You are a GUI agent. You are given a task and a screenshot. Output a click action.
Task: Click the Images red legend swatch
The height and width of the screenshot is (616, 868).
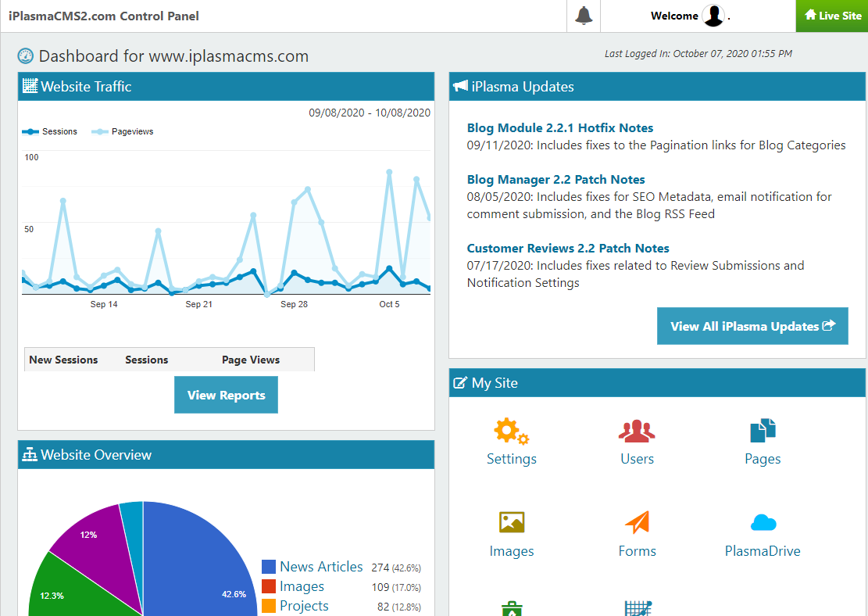pos(269,586)
